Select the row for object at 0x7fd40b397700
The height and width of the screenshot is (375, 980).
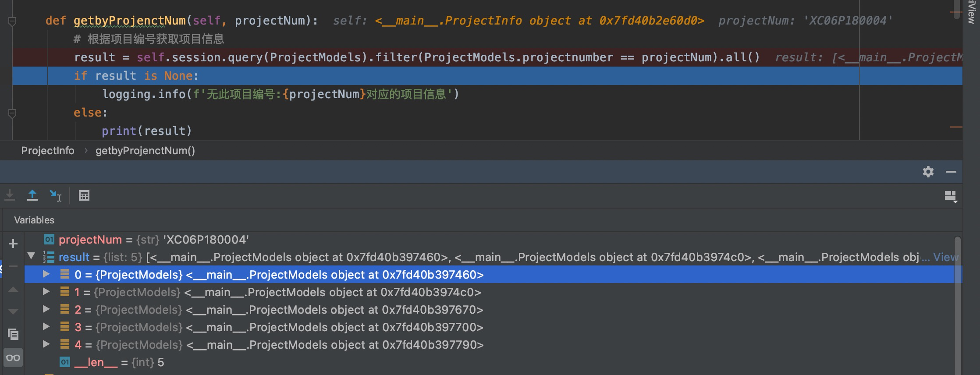pos(489,327)
